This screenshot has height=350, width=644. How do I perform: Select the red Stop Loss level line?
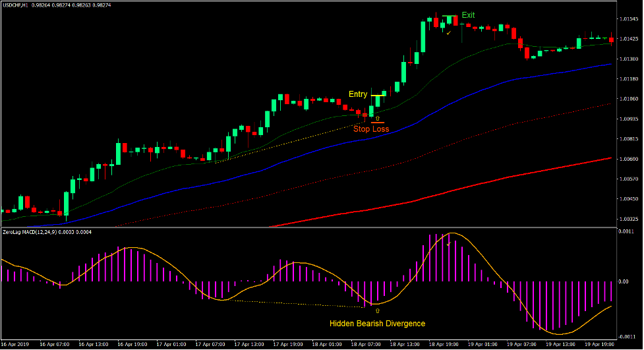378,123
